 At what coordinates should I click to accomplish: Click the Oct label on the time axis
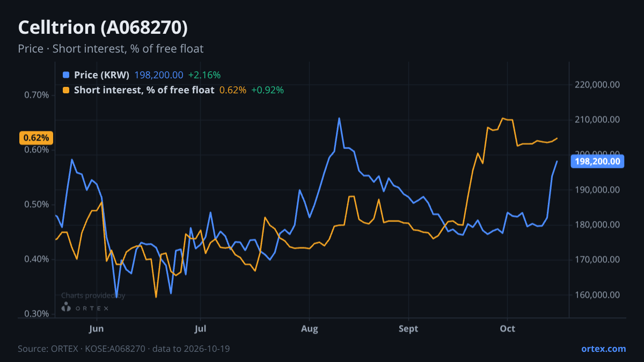508,328
